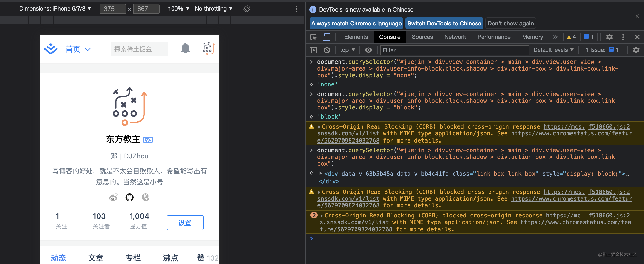The image size is (644, 264).
Task: Click the Filter input field in Console
Action: pyautogui.click(x=452, y=50)
